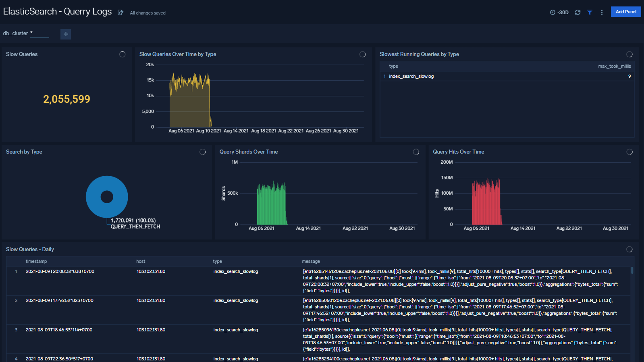
Task: Click the db_cluster filter value field
Action: 39,34
